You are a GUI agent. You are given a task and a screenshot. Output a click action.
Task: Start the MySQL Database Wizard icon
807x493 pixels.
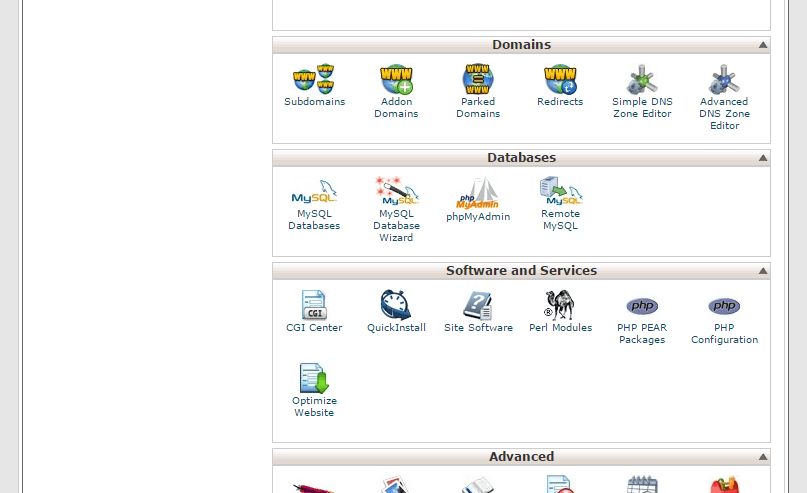(x=396, y=191)
